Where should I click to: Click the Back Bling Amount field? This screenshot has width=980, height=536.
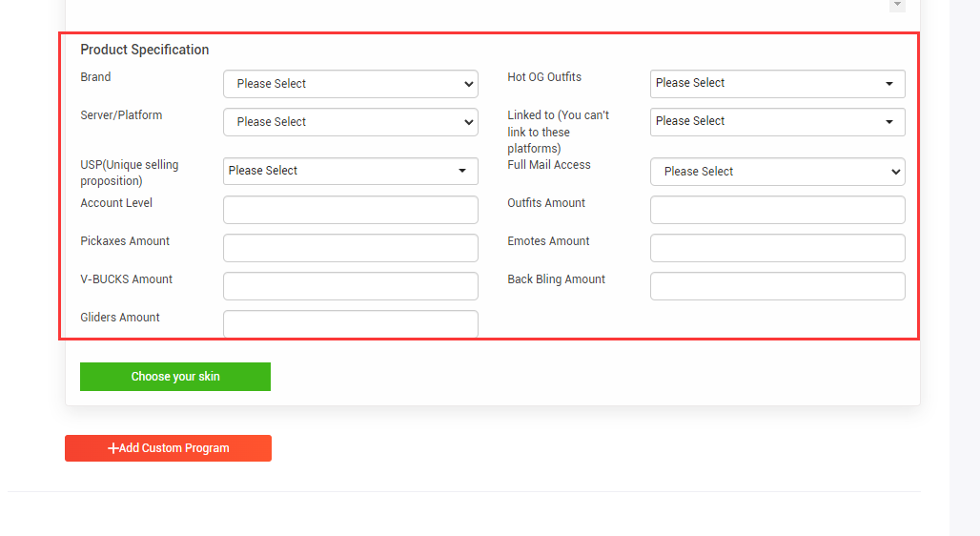click(x=778, y=286)
